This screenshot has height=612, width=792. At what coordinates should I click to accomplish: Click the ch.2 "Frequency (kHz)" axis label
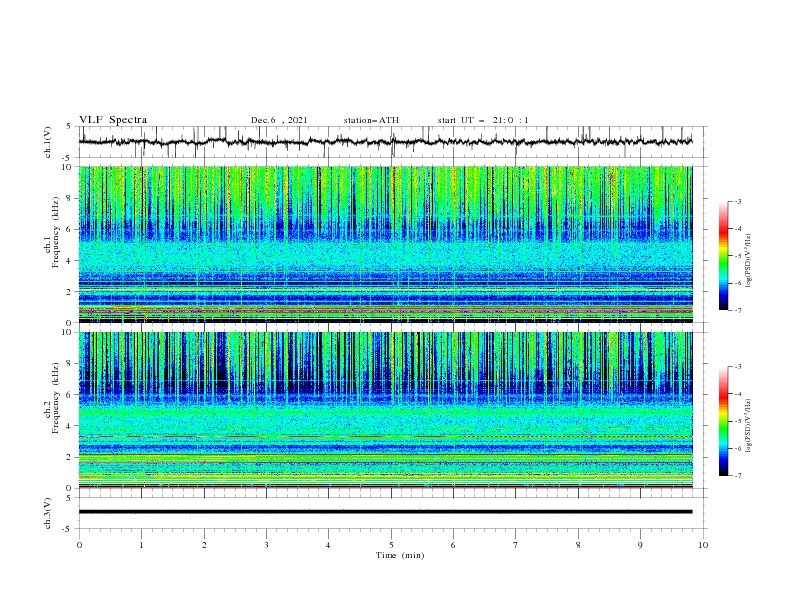[56, 398]
